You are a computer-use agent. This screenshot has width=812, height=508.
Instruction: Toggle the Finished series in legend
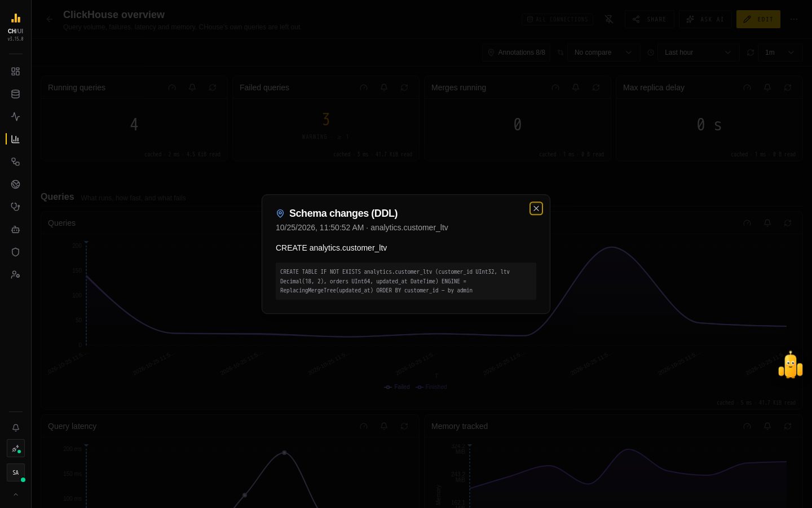431,387
